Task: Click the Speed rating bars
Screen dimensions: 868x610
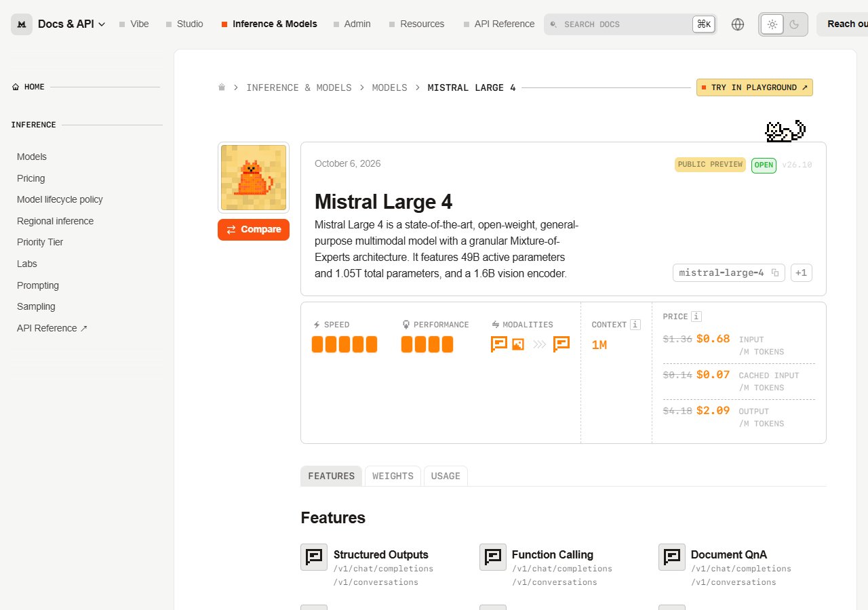Action: (x=344, y=344)
